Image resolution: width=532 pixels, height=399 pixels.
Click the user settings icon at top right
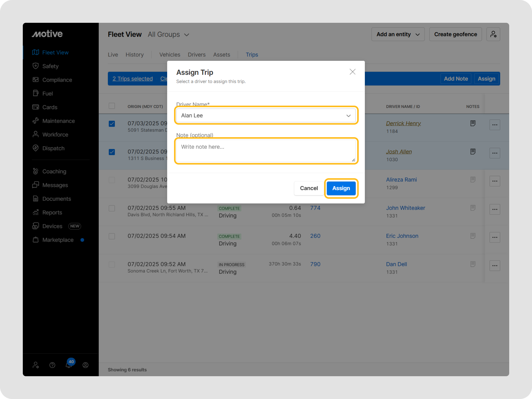click(x=493, y=34)
